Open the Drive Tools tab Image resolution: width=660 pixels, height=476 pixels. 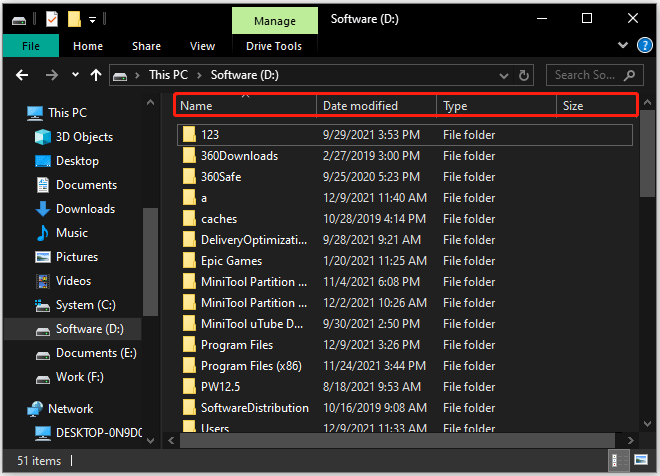tap(274, 46)
